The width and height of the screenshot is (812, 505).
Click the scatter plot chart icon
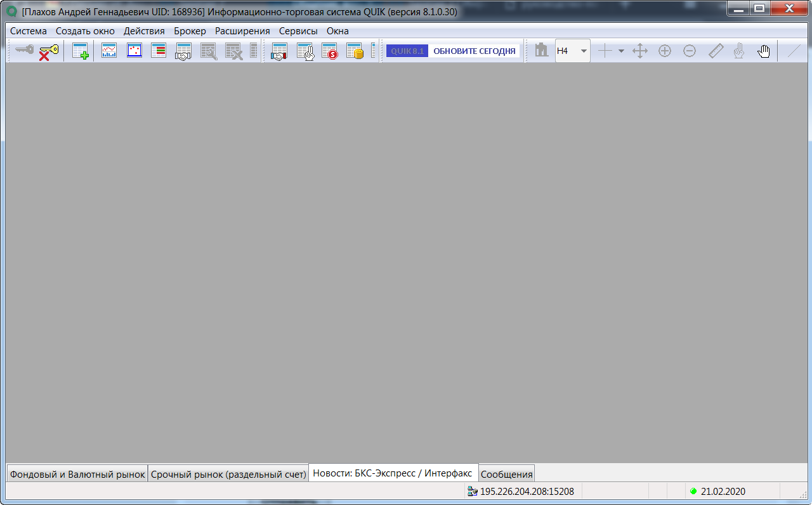pyautogui.click(x=134, y=51)
